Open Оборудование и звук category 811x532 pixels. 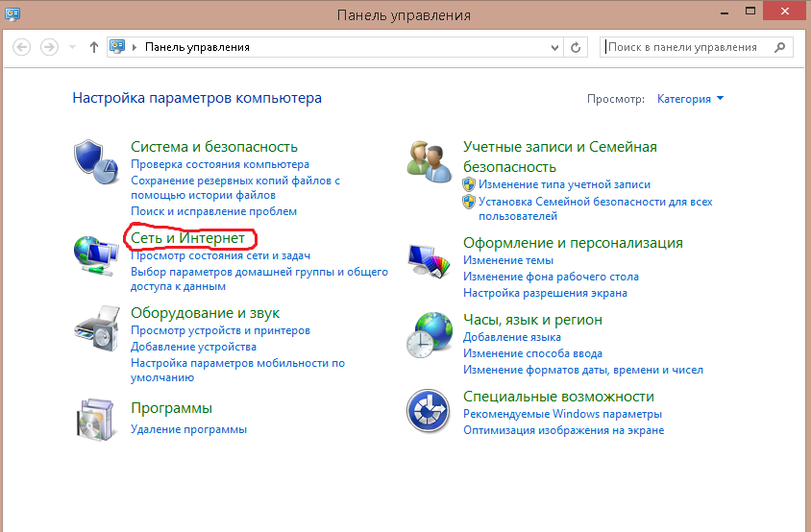pyautogui.click(x=205, y=313)
